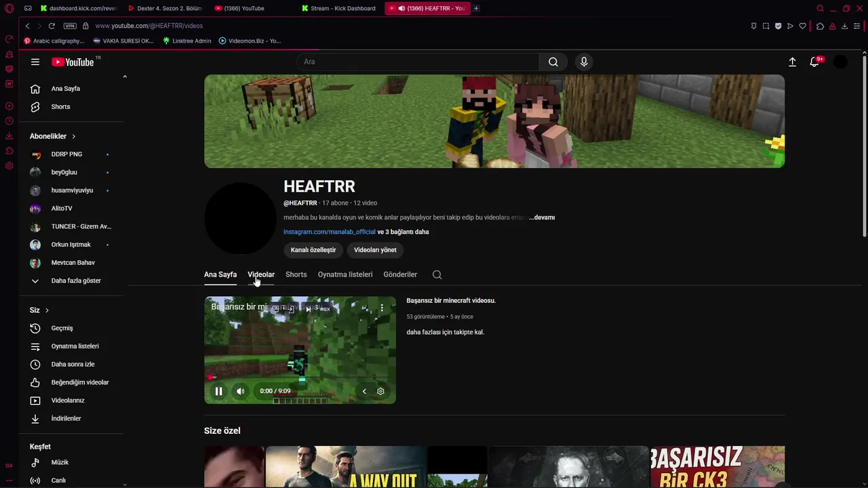Viewport: 868px width, 488px height.
Task: Reload the page in browser toolbar
Action: coord(52,26)
